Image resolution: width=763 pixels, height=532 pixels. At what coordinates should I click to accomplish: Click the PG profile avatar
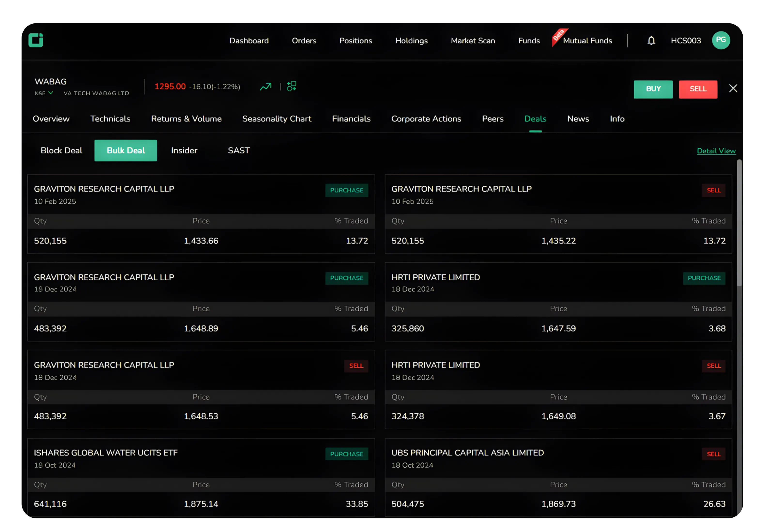pyautogui.click(x=721, y=40)
